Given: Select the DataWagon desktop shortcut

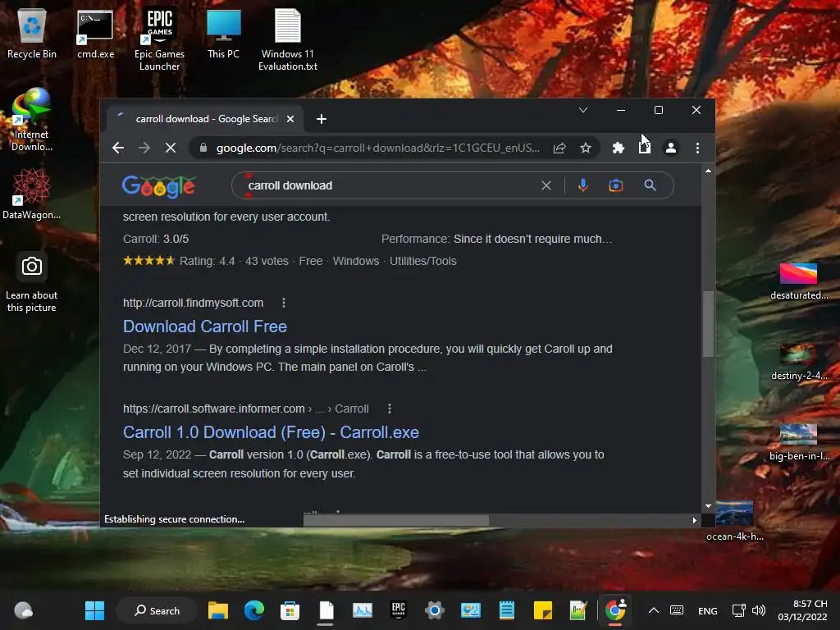Looking at the screenshot, I should [32, 194].
